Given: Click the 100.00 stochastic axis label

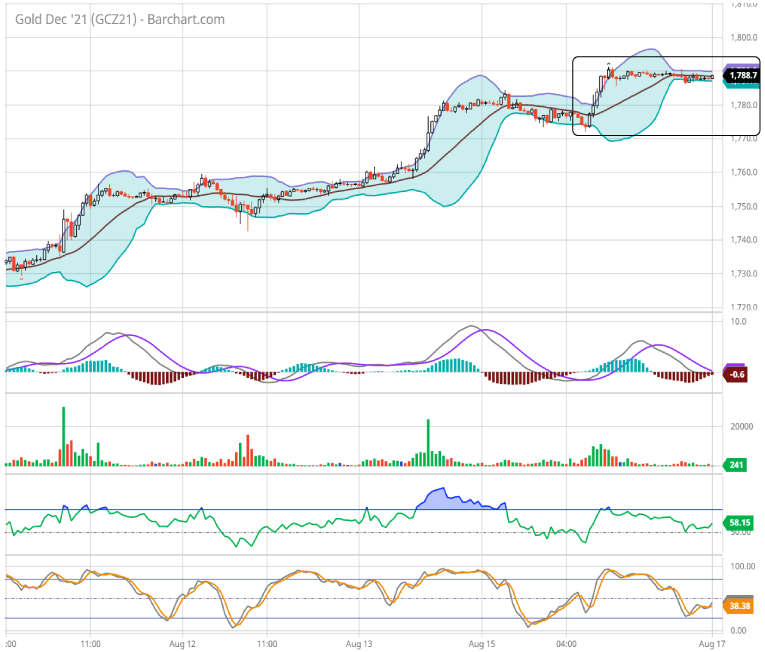Looking at the screenshot, I should point(741,566).
